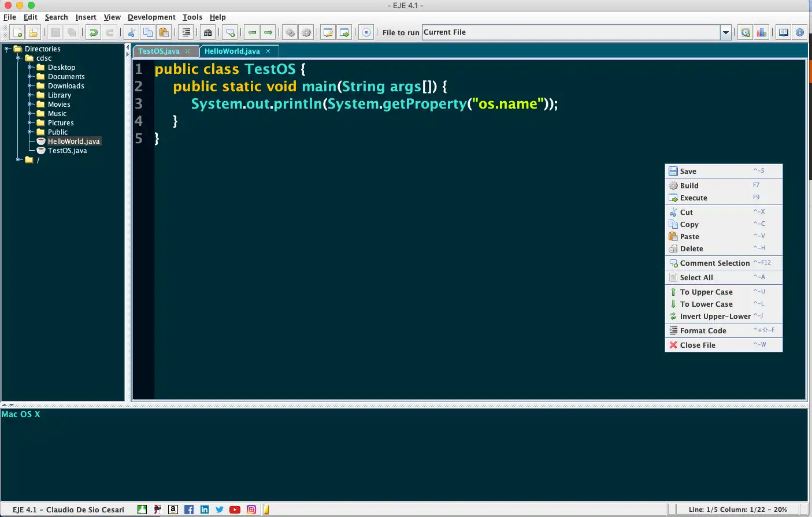812x517 pixels.
Task: Open the Facebook icon in status bar
Action: tap(189, 509)
